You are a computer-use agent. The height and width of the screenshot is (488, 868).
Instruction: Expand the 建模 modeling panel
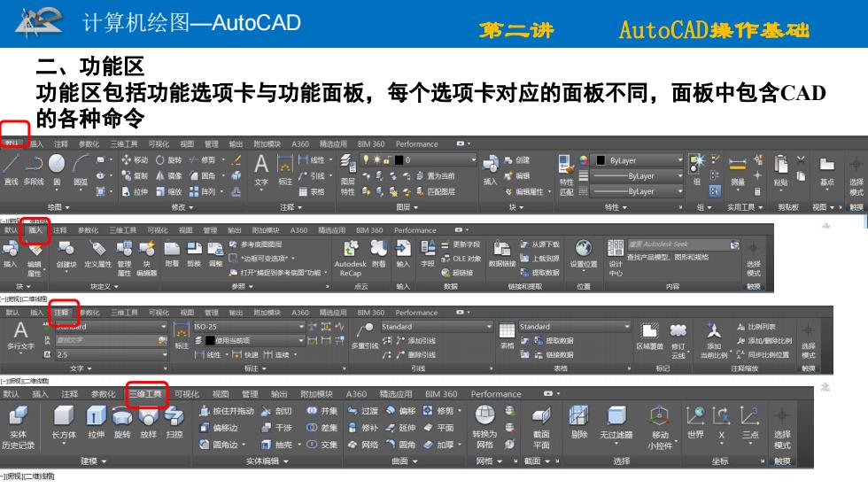point(94,461)
